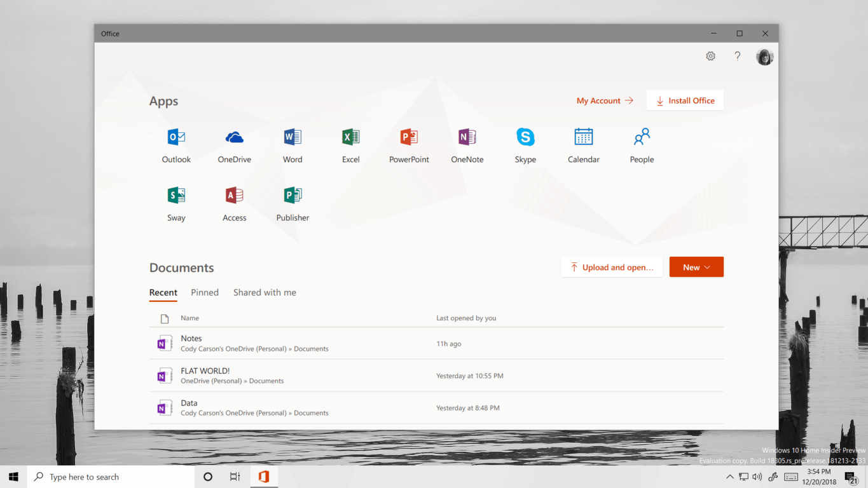Click the OneNote icon beside FLAT WORLD!
This screenshot has width=868, height=488.
(165, 376)
